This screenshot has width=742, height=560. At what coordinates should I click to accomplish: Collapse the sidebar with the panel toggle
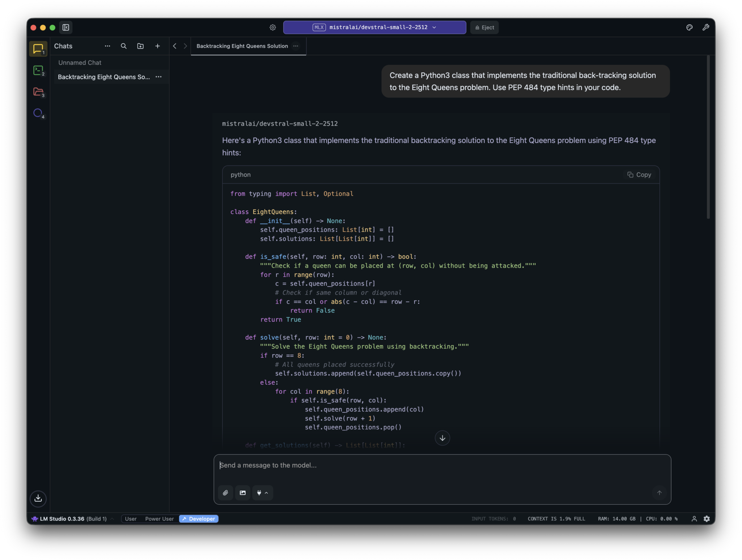coord(66,27)
